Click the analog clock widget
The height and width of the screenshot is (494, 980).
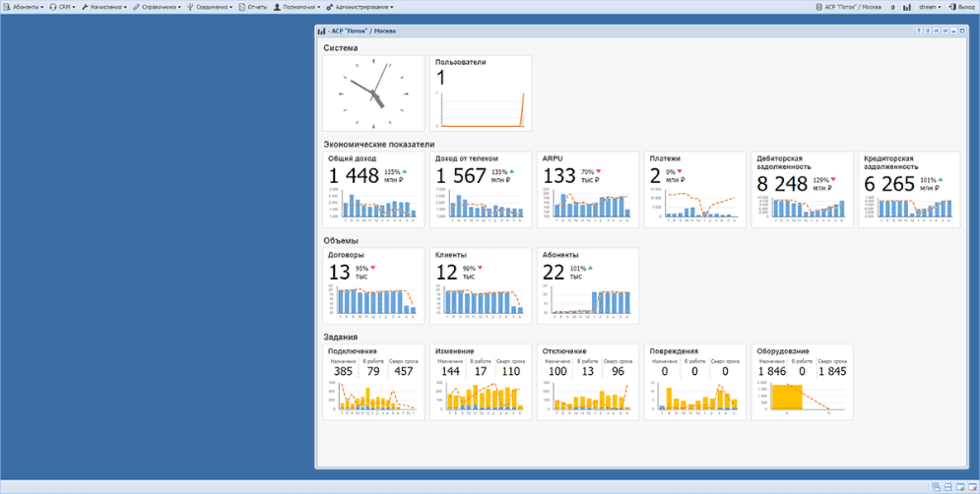373,93
